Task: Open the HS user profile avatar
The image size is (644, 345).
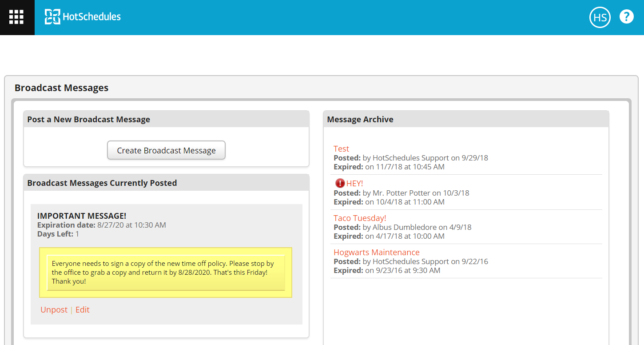Action: click(600, 17)
